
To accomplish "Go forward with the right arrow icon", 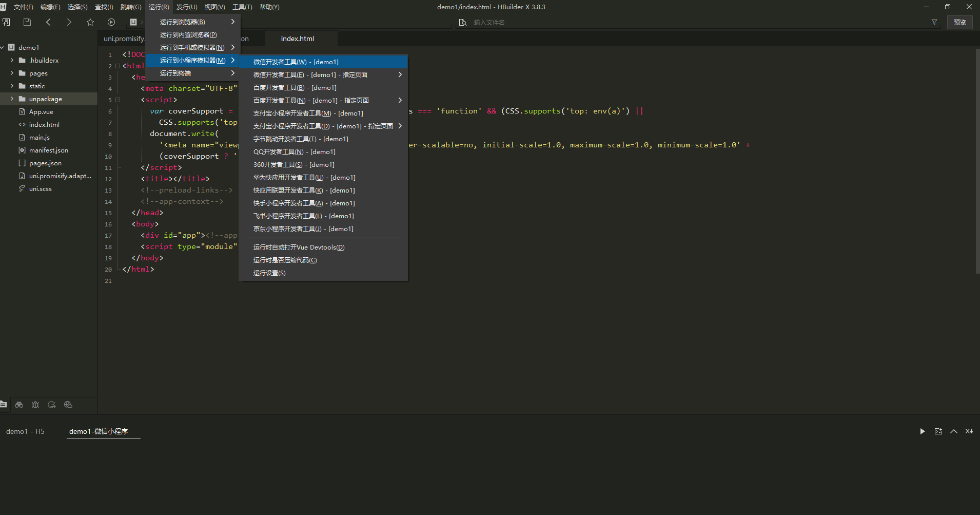I will 69,22.
